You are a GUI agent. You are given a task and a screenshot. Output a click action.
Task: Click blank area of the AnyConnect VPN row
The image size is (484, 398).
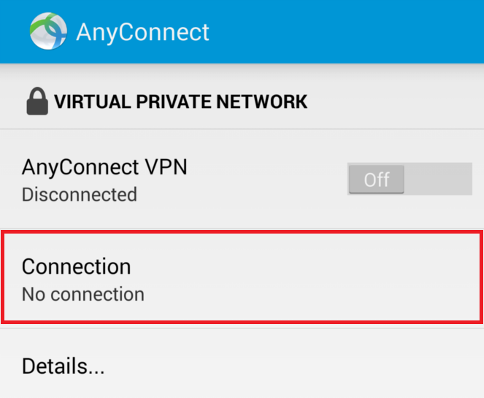point(267,179)
